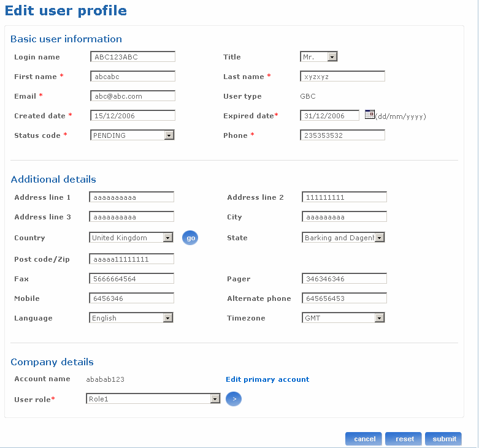This screenshot has height=448, width=479.
Task: Click the Mobile number field
Action: tap(132, 298)
